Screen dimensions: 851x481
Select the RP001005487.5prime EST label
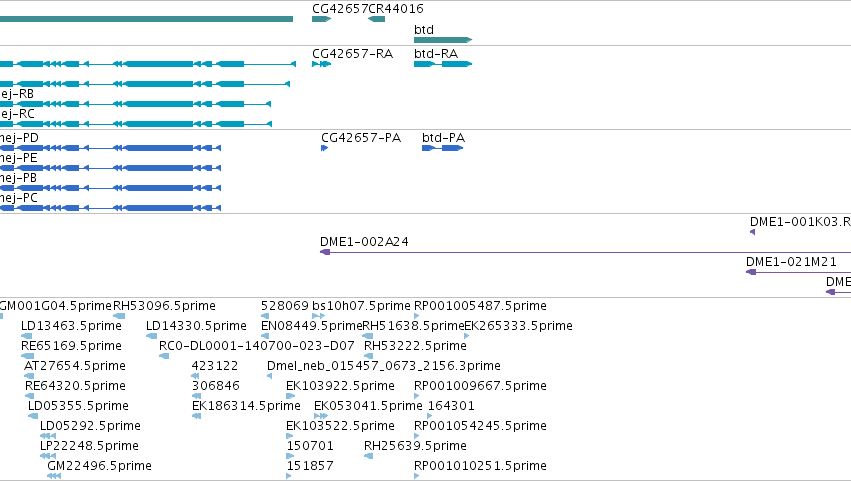480,306
